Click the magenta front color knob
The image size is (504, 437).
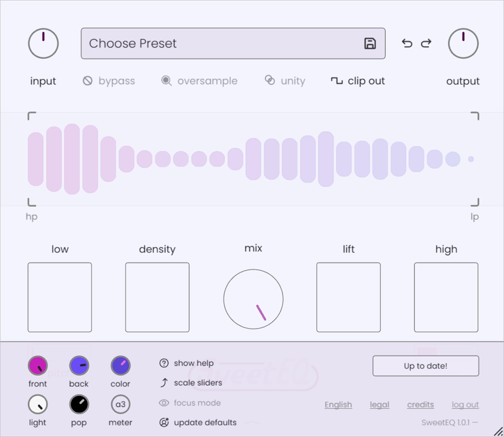click(x=38, y=366)
